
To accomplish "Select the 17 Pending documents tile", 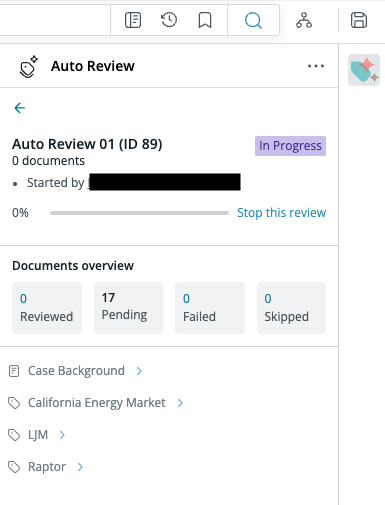I will [128, 308].
